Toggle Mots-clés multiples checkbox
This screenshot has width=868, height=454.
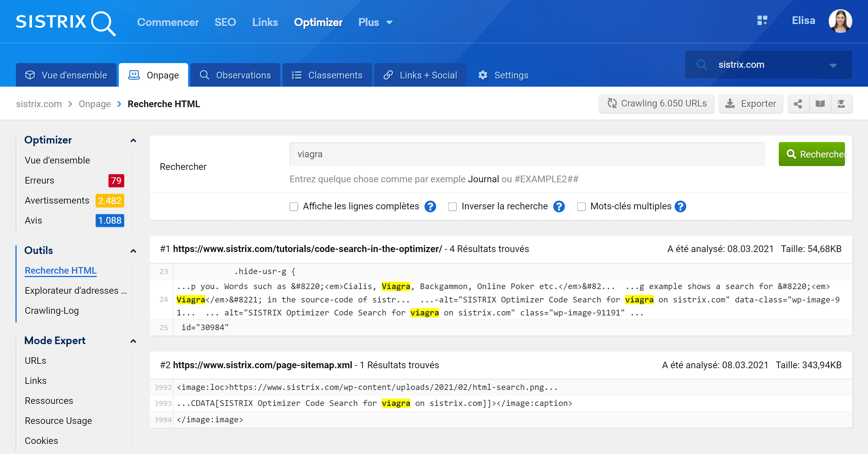click(581, 206)
